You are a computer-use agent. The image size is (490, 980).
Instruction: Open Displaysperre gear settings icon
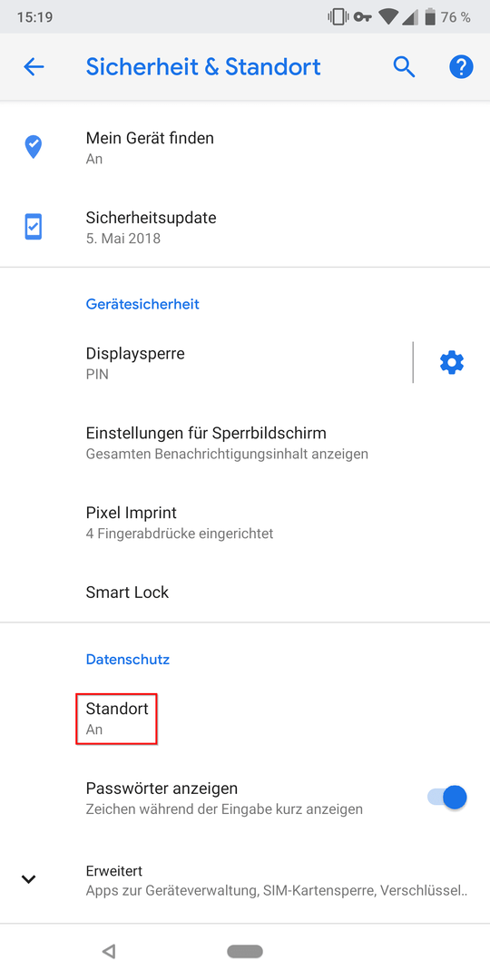(452, 362)
